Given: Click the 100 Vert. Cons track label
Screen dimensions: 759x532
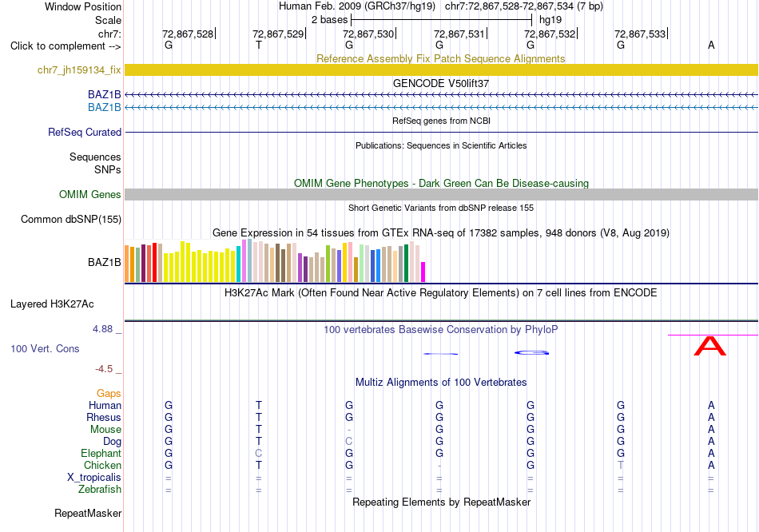Looking at the screenshot, I should (x=45, y=348).
